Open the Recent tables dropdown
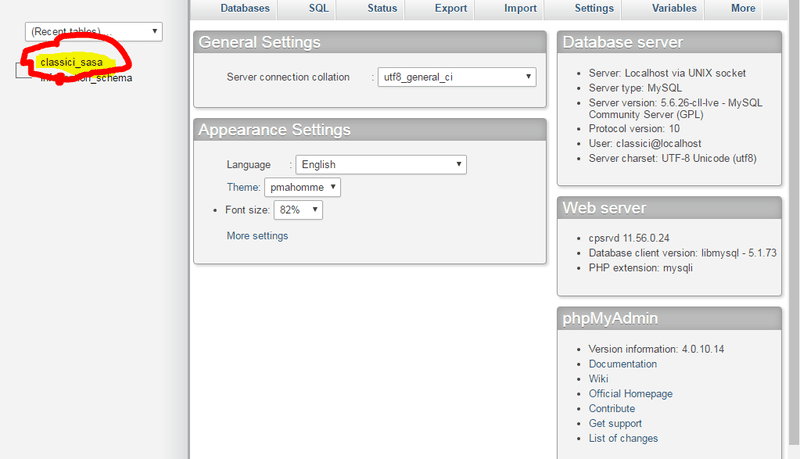Image resolution: width=800 pixels, height=459 pixels. (93, 32)
